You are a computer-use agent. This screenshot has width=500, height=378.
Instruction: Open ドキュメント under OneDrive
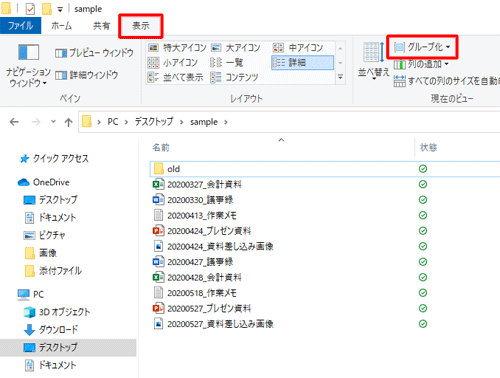click(50, 218)
